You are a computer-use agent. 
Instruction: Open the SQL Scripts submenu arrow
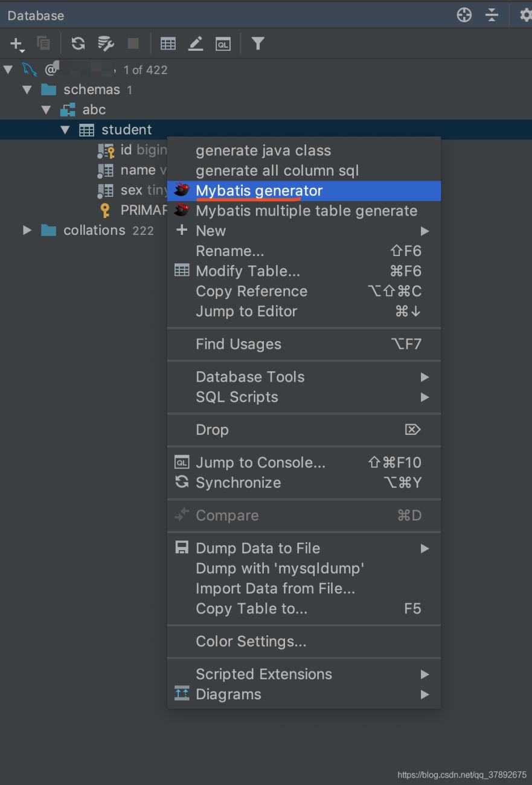[425, 397]
